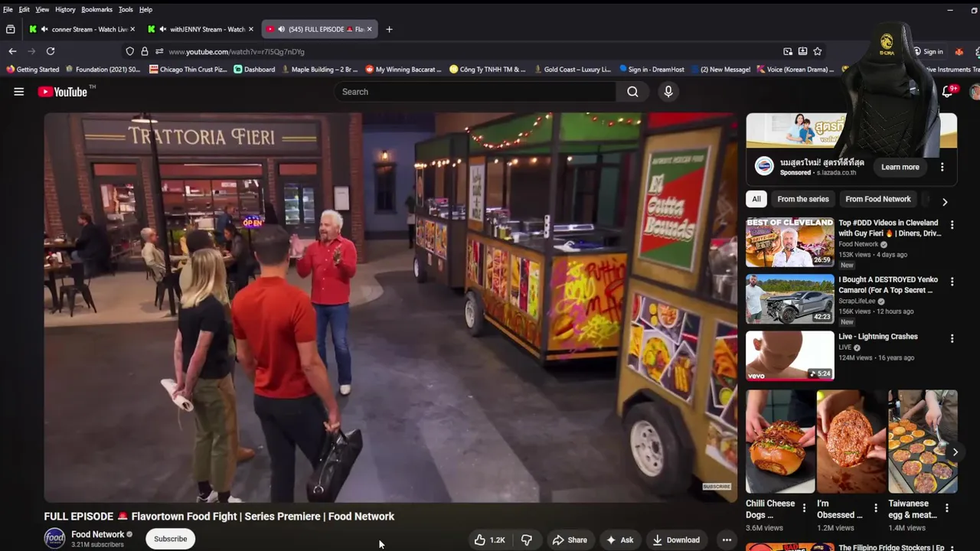Click Learn more on the ad
Image resolution: width=980 pixels, height=551 pixels.
click(x=900, y=167)
